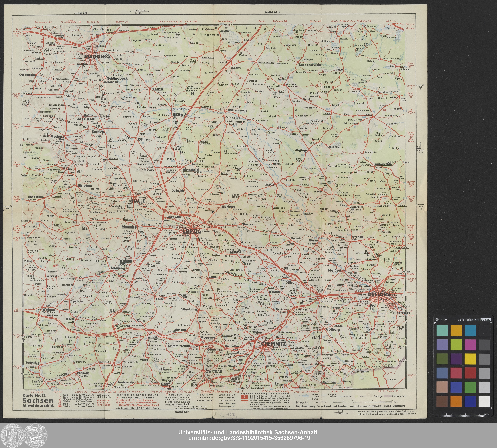Click the CHEMNITZ city label
Image resolution: width=497 pixels, height=448 pixels.
tap(274, 344)
